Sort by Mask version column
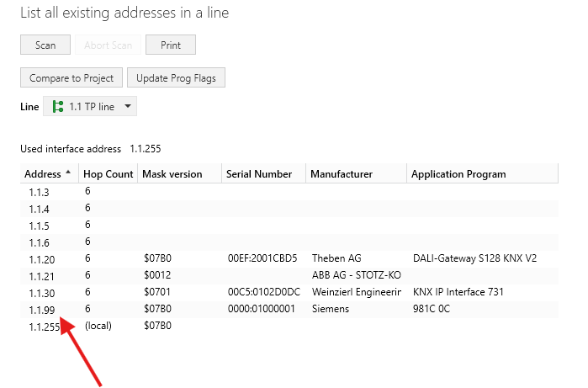 [x=172, y=174]
